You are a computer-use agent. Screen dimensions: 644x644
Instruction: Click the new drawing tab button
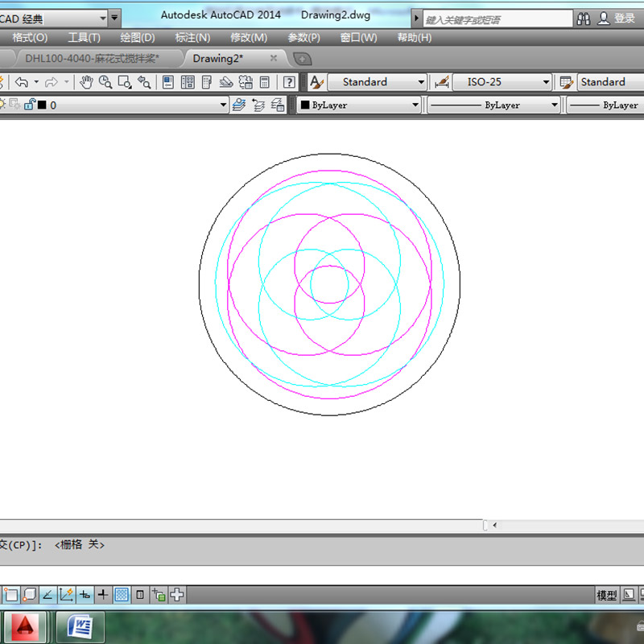(303, 59)
